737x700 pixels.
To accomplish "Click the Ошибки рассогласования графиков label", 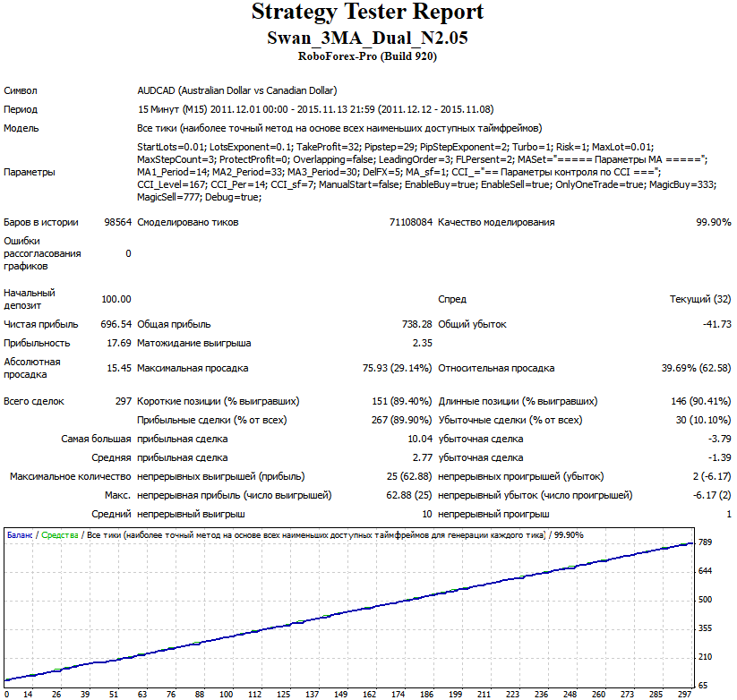I will [42, 253].
